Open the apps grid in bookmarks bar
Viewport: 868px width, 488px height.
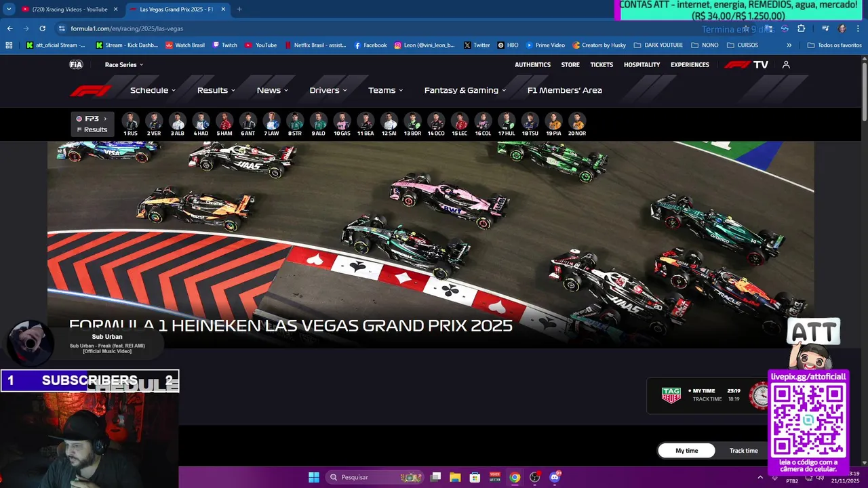click(9, 45)
